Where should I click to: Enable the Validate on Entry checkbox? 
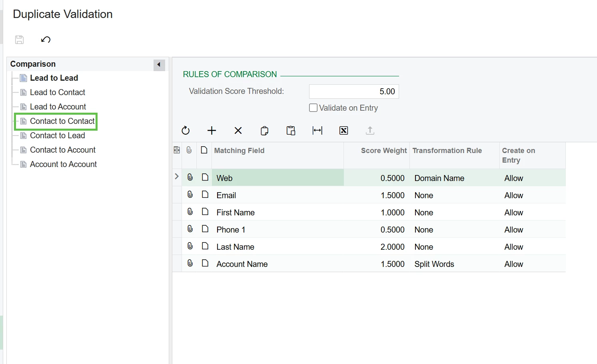coord(313,108)
